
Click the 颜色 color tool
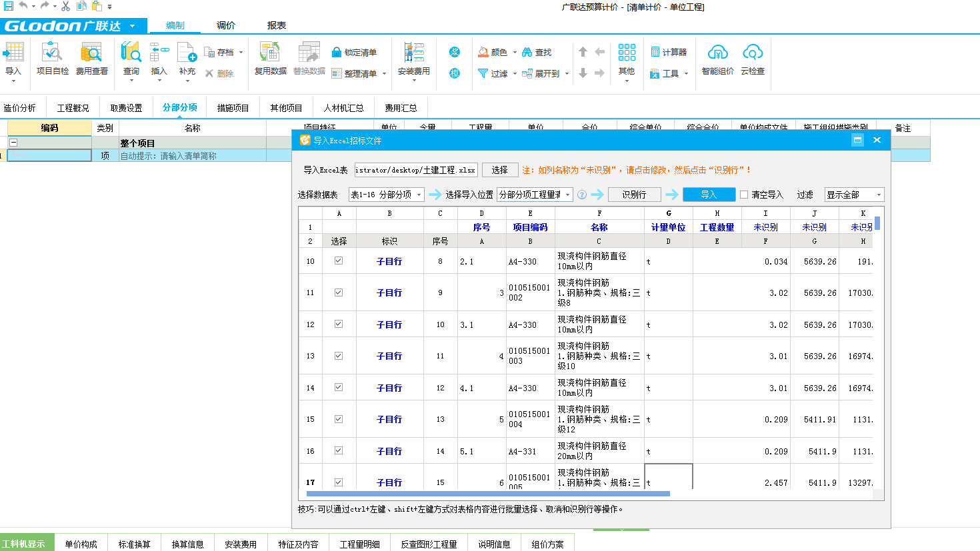[x=497, y=52]
